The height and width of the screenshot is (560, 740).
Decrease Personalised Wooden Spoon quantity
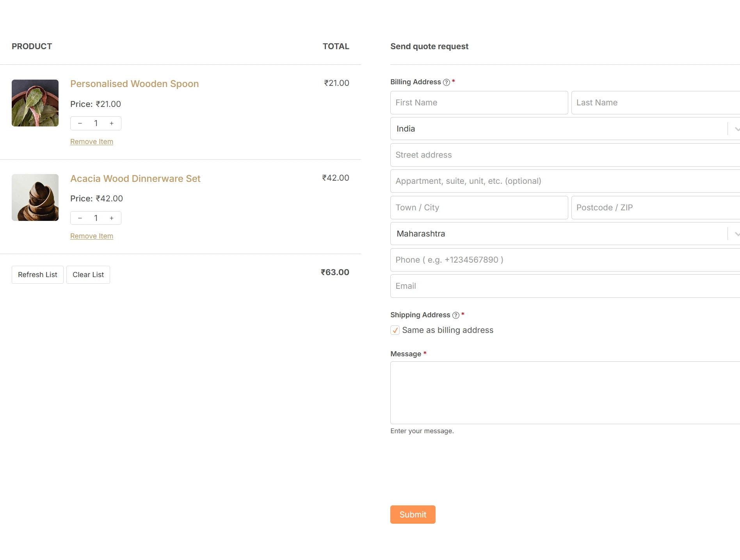[x=80, y=123]
